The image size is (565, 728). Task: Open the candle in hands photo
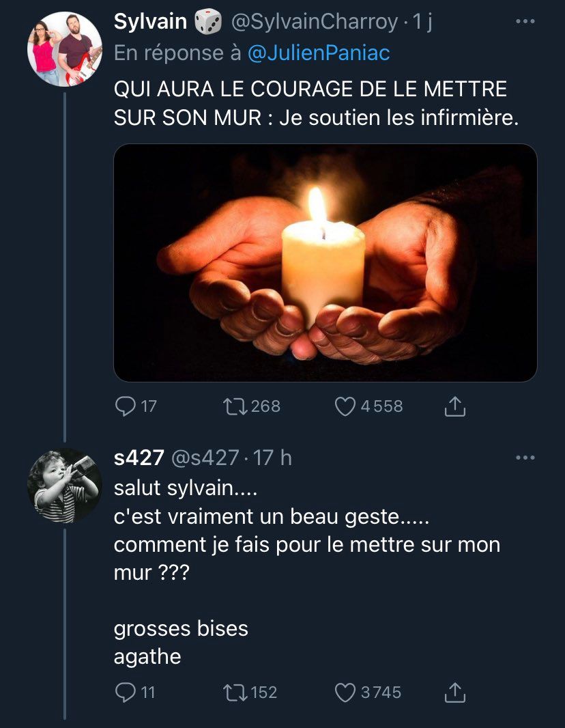tap(325, 263)
